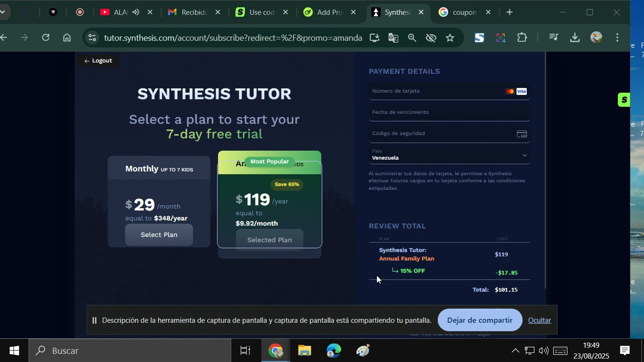Image resolution: width=644 pixels, height=362 pixels.
Task: Click the 15% OFF discount text
Action: point(412,271)
